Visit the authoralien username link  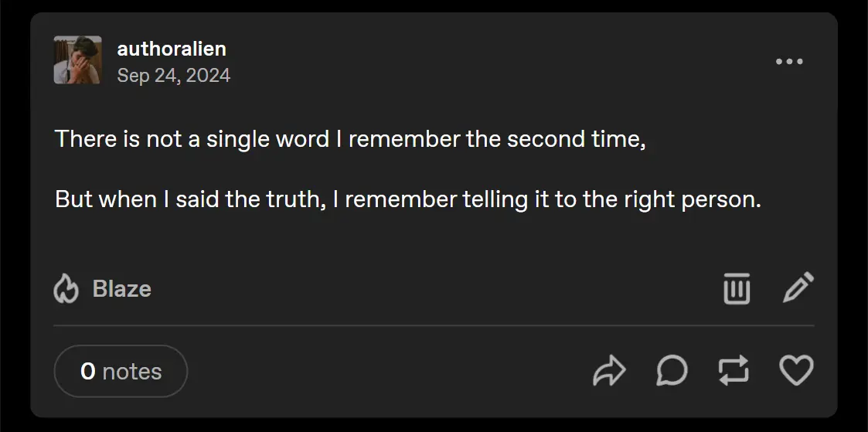172,49
